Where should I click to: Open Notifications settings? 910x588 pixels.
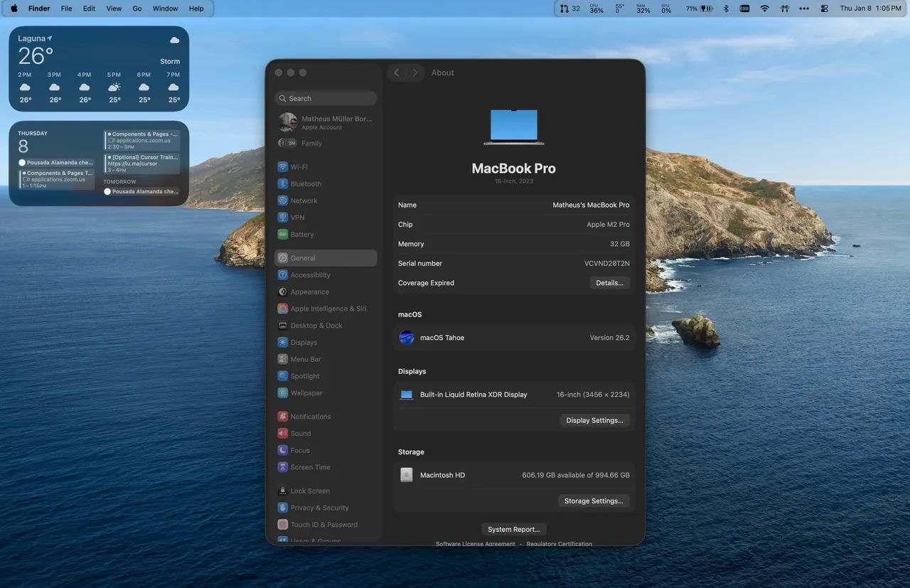[310, 417]
